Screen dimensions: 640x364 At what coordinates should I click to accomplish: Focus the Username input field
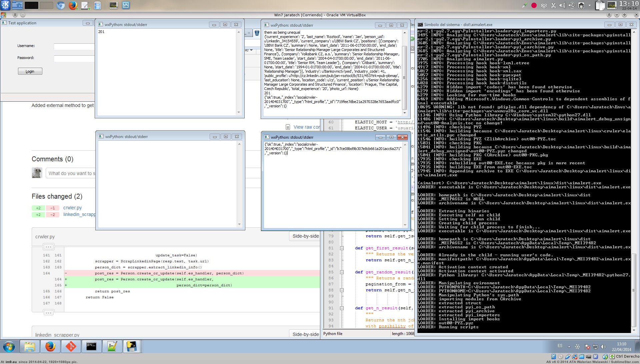click(x=74, y=47)
